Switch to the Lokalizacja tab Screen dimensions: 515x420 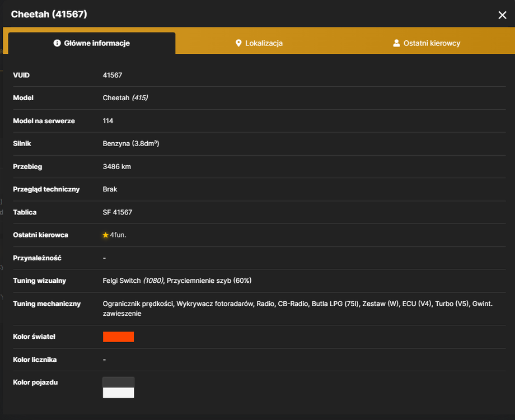259,43
